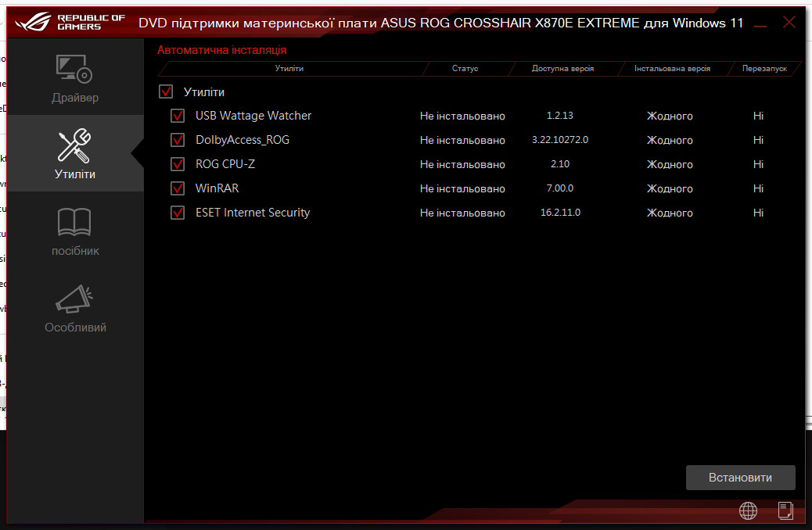
Task: Uncheck WinRAR checkbox
Action: pos(178,188)
